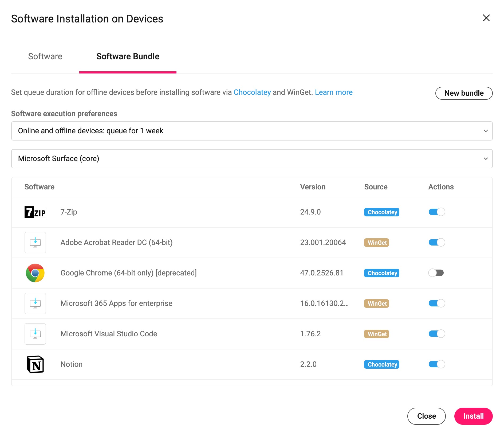Image resolution: width=504 pixels, height=436 pixels.
Task: Click the Software execution preferences label
Action: 64,114
